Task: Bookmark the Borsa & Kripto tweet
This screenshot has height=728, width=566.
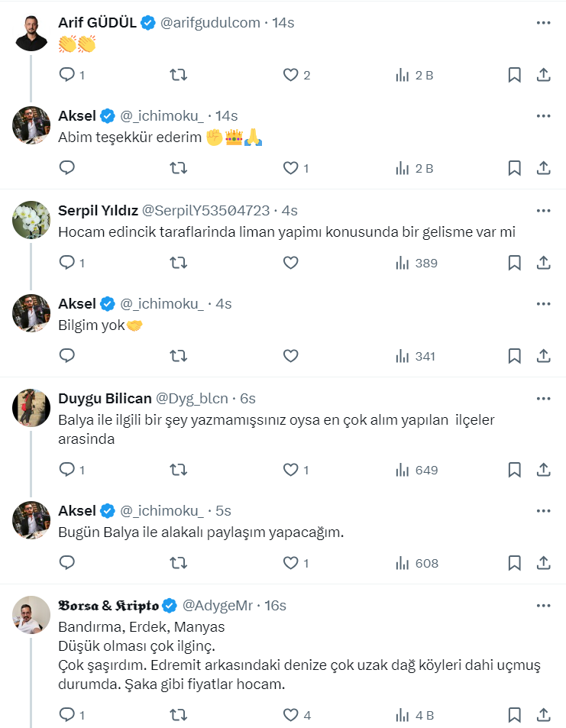Action: 515,715
